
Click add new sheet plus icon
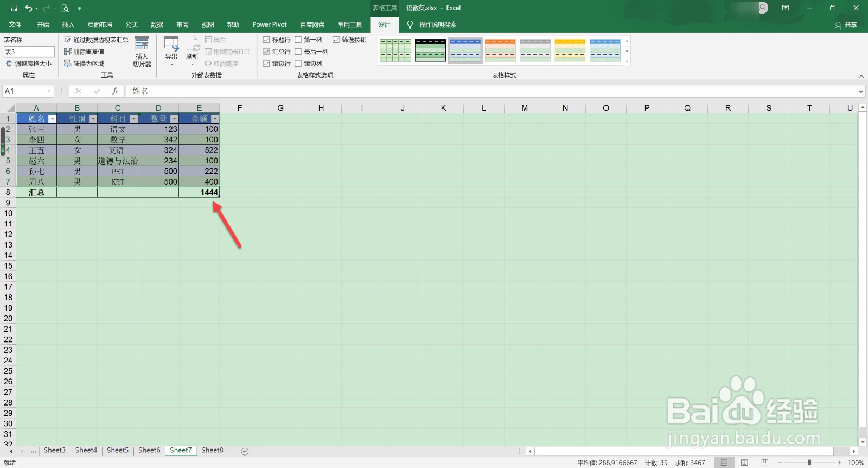[245, 451]
